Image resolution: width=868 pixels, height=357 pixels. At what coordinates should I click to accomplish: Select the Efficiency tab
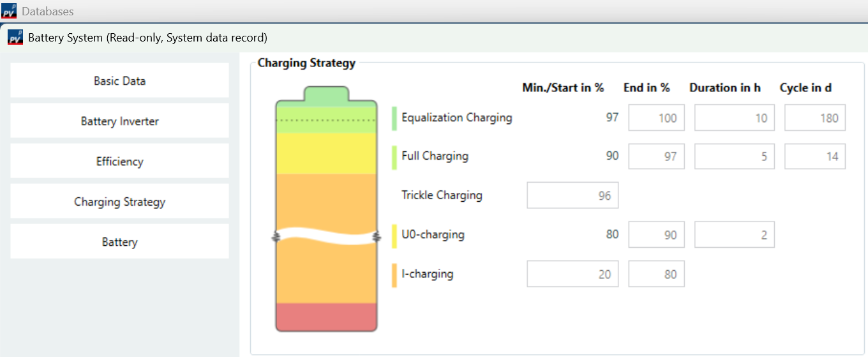coord(119,162)
